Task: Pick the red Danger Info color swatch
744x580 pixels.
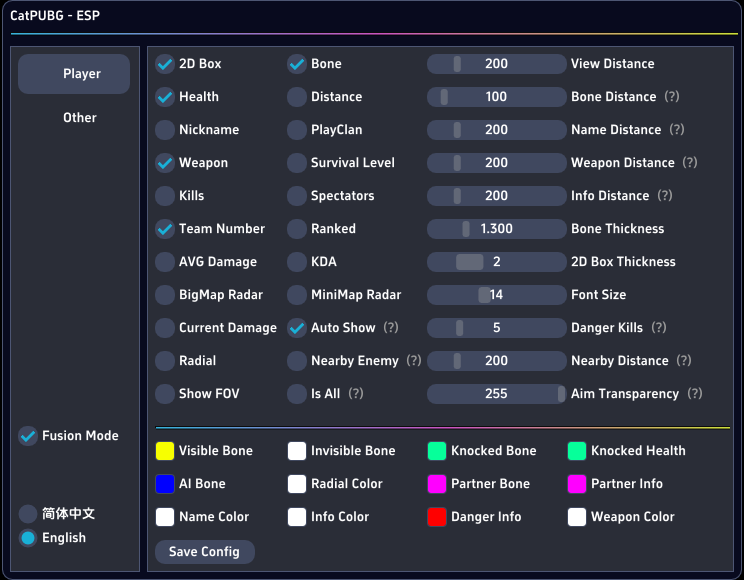Action: 437,517
